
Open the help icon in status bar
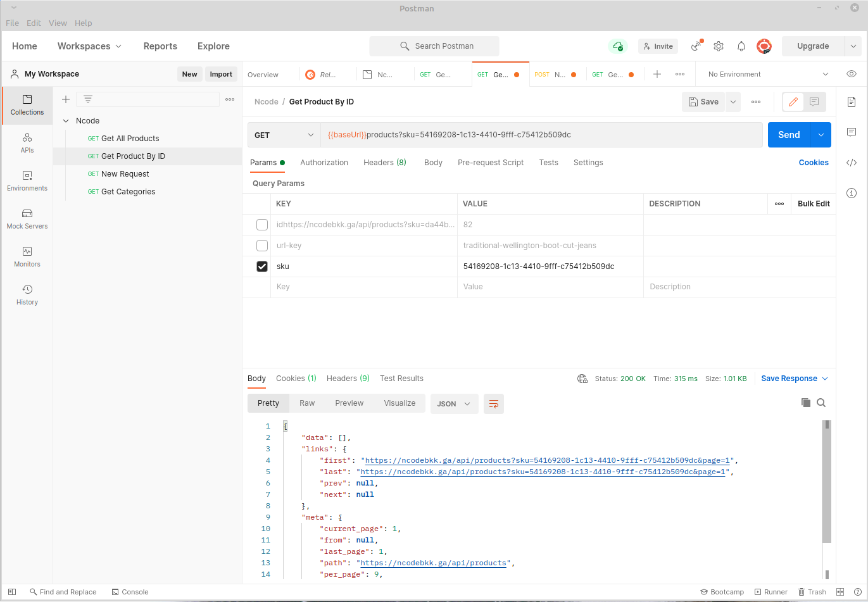pos(858,592)
